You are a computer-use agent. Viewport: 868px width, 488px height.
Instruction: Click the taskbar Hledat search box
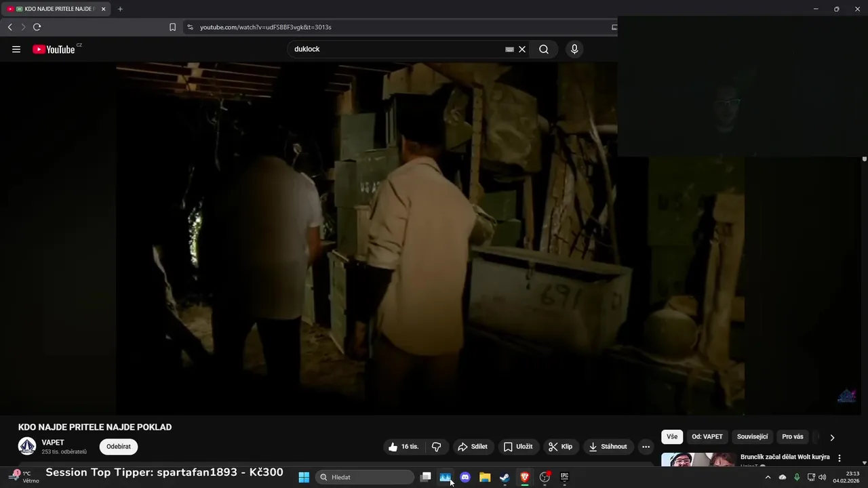click(x=365, y=477)
